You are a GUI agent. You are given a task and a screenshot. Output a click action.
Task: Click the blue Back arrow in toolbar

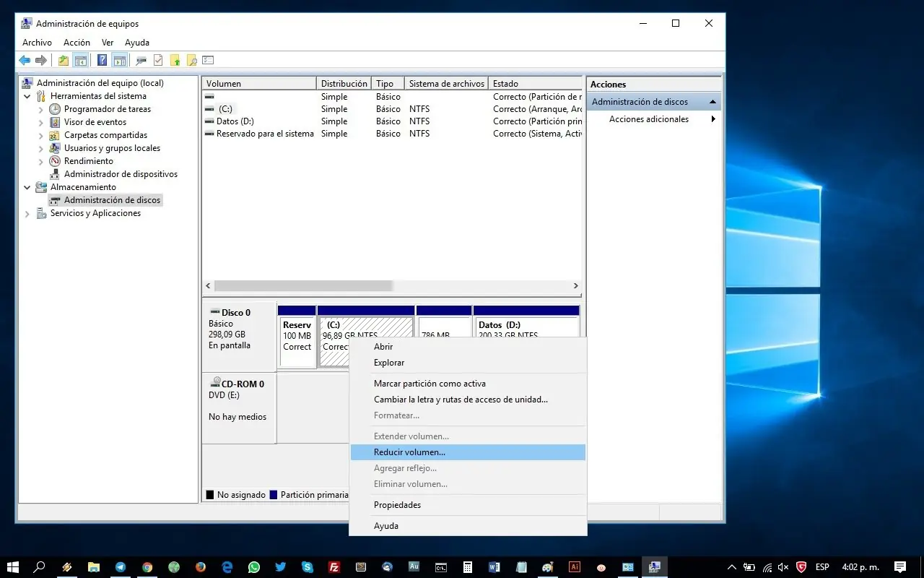click(x=25, y=61)
